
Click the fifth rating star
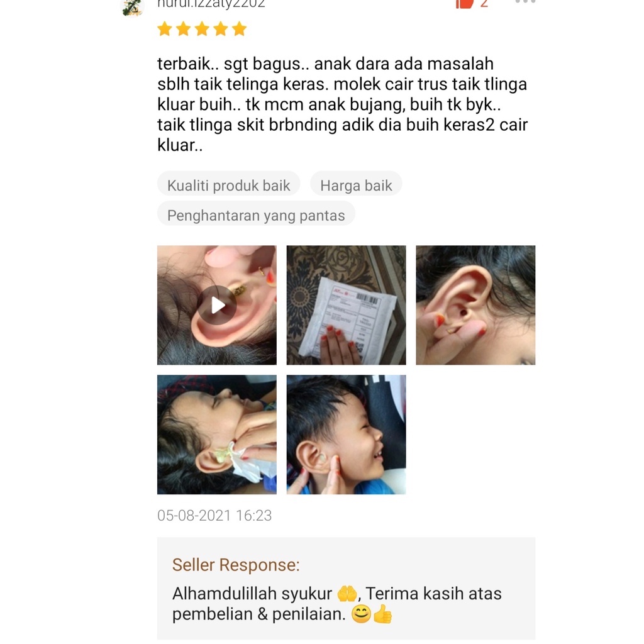click(239, 29)
